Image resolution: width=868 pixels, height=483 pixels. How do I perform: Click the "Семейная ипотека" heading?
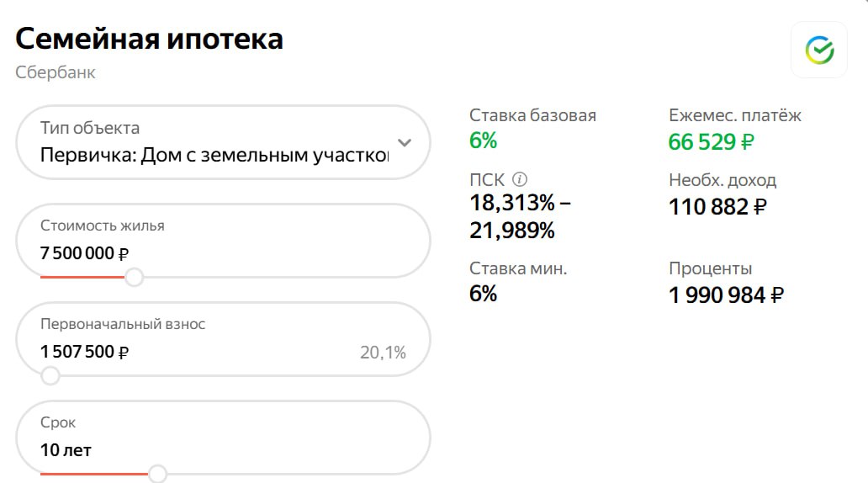[x=149, y=39]
